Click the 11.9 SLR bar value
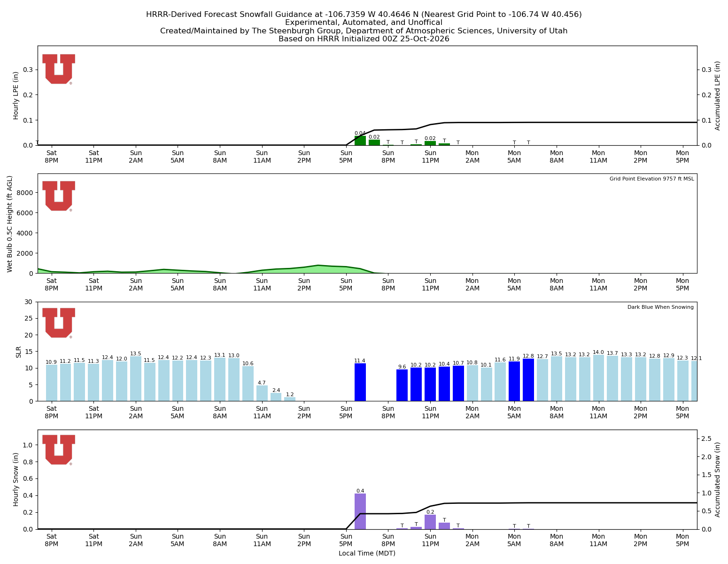 pos(514,359)
